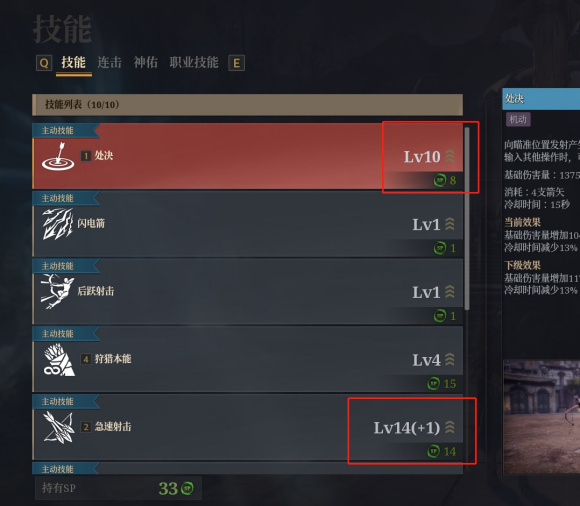Switch to the 连击 tab
Viewport: 580px width, 506px height.
[x=109, y=63]
